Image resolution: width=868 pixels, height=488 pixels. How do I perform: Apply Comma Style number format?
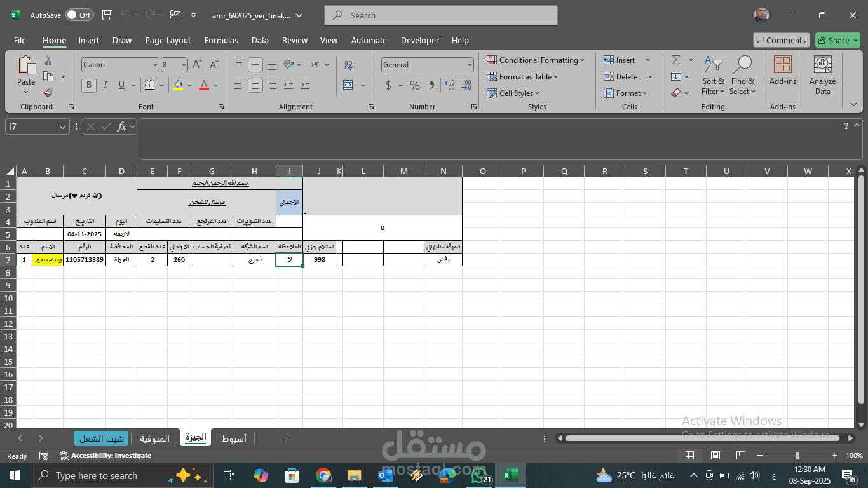[431, 85]
